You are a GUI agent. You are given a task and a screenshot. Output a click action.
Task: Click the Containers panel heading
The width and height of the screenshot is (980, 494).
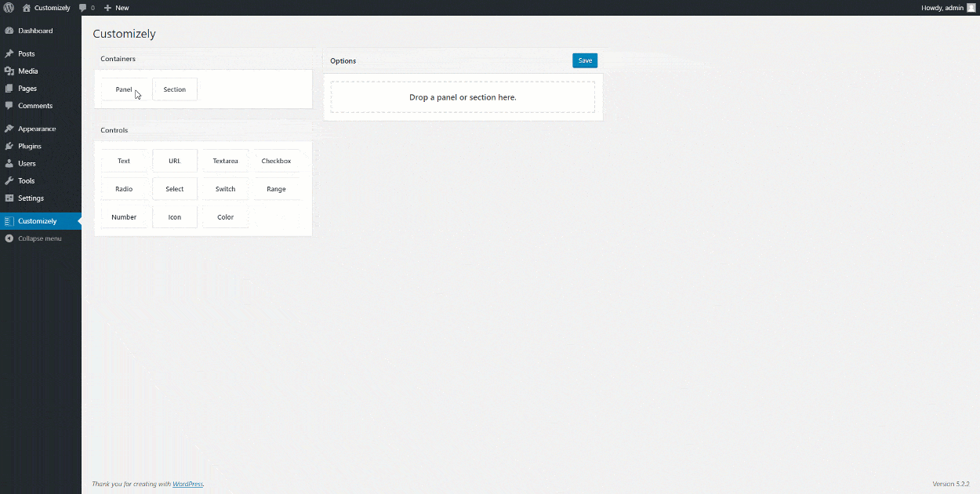pyautogui.click(x=118, y=59)
